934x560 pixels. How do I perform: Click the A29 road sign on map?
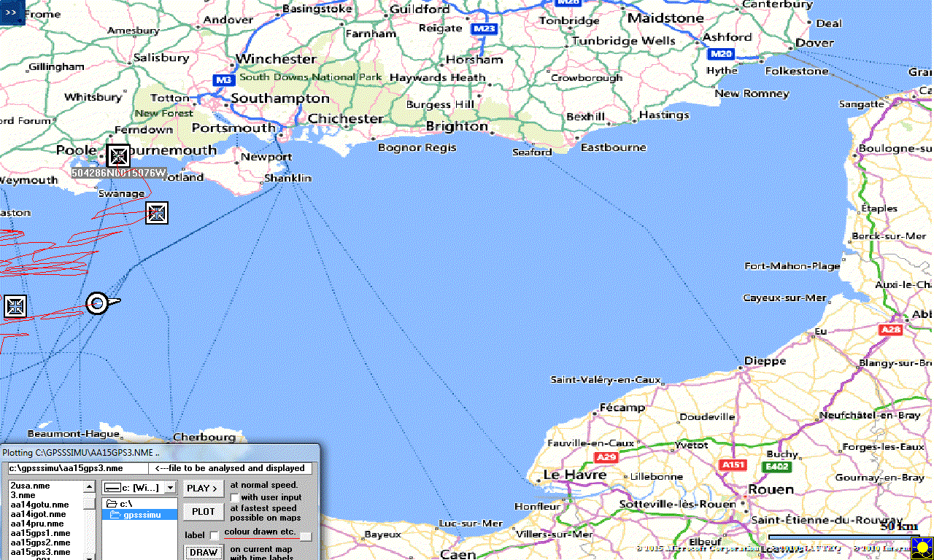point(606,457)
